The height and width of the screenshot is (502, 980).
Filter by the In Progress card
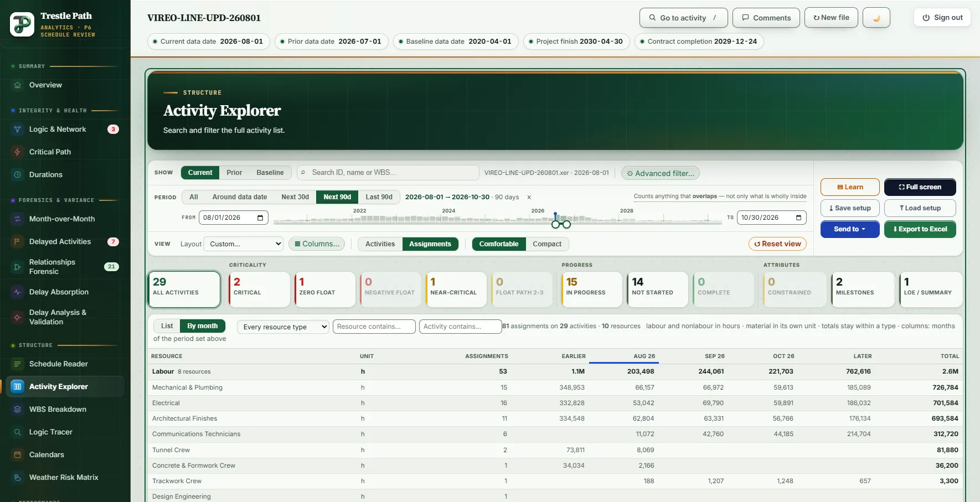click(592, 289)
